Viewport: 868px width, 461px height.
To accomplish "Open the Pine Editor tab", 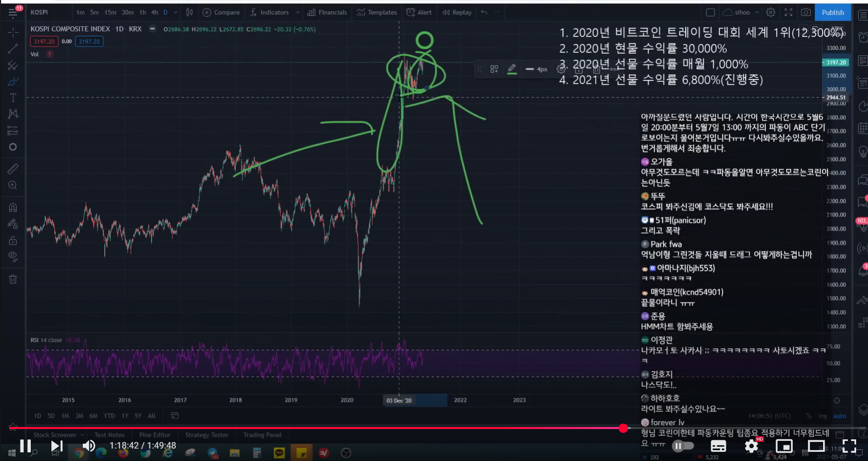I will coord(155,435).
